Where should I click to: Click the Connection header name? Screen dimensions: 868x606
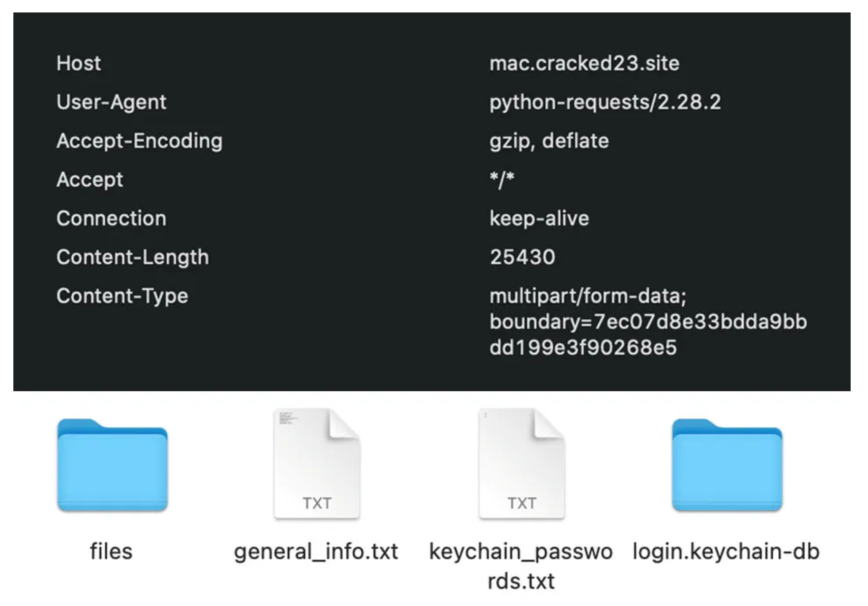111,218
